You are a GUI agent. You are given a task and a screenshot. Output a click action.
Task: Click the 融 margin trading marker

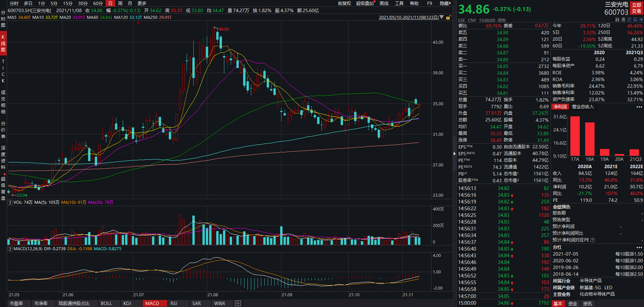[x=617, y=19]
